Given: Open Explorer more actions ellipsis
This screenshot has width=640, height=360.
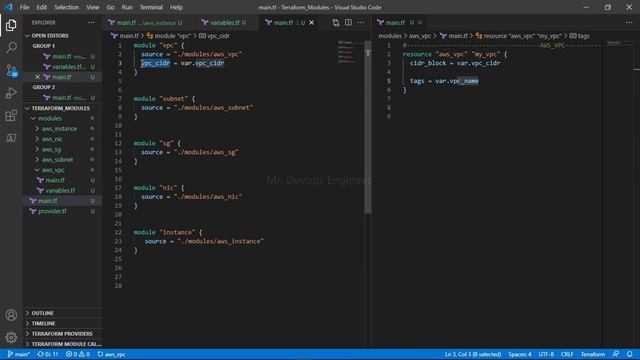Looking at the screenshot, I should click(x=91, y=23).
